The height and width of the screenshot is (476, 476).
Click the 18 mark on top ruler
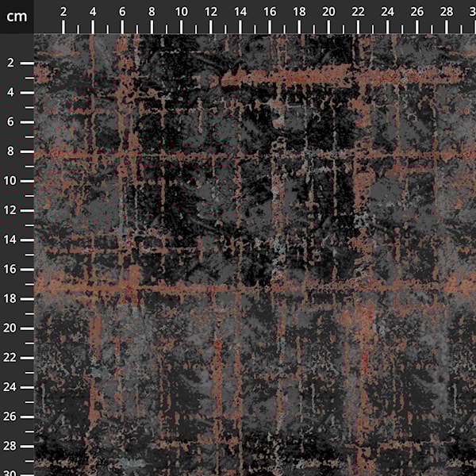pyautogui.click(x=299, y=12)
